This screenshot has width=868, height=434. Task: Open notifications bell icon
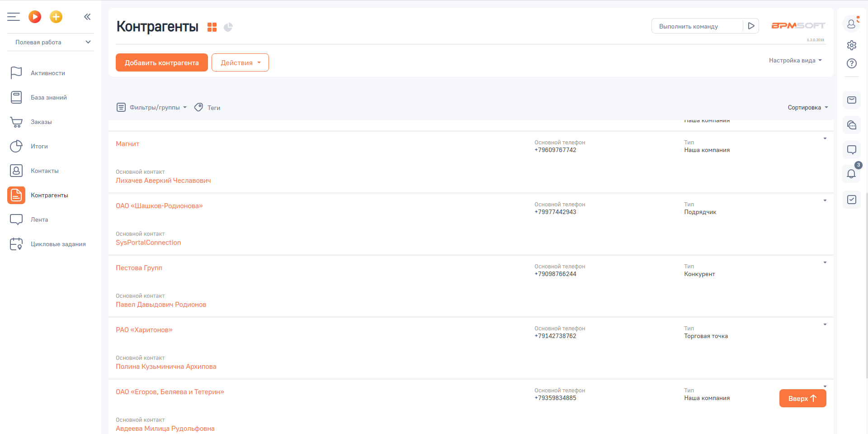tap(852, 174)
